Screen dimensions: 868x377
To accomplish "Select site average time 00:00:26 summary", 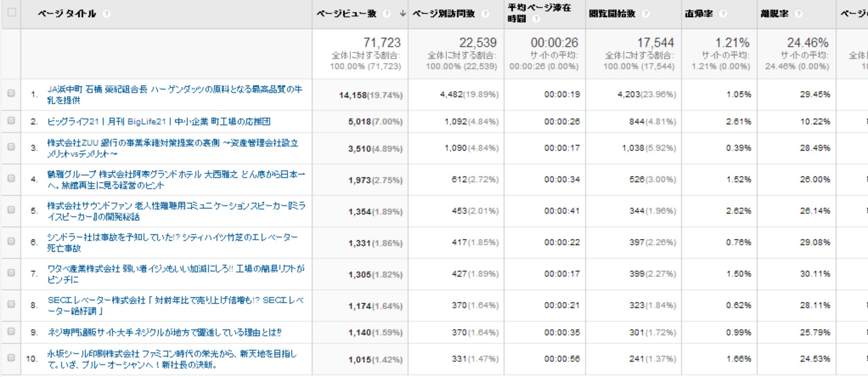I will (555, 43).
